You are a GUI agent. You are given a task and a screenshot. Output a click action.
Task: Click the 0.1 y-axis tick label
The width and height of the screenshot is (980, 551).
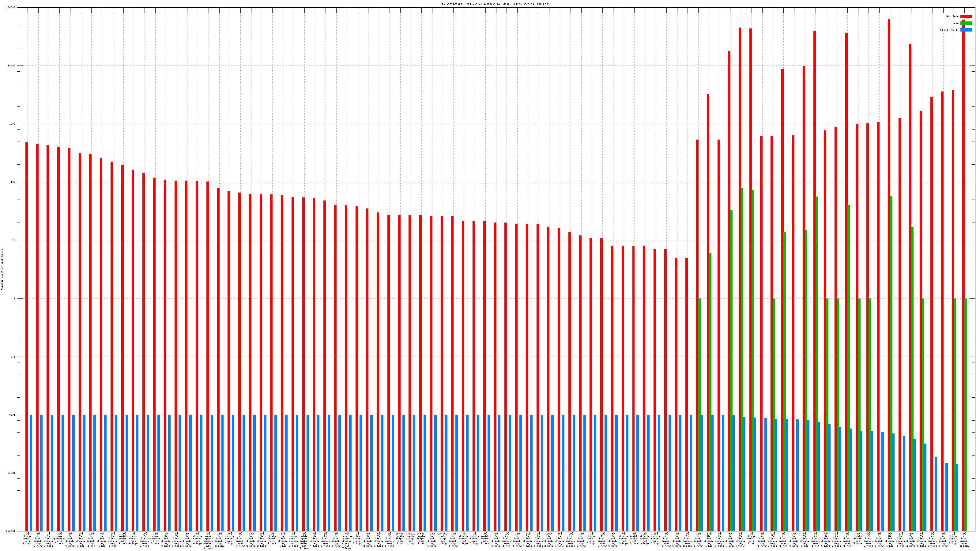coord(13,357)
